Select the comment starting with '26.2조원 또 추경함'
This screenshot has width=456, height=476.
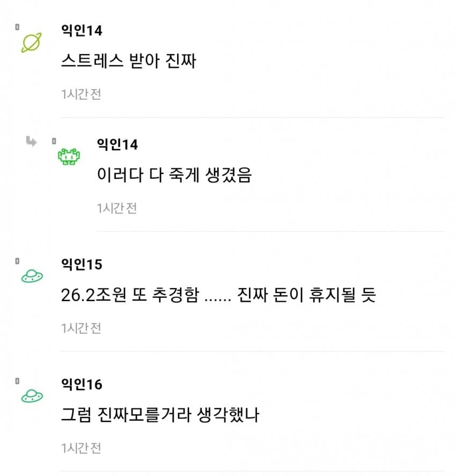[x=218, y=296]
